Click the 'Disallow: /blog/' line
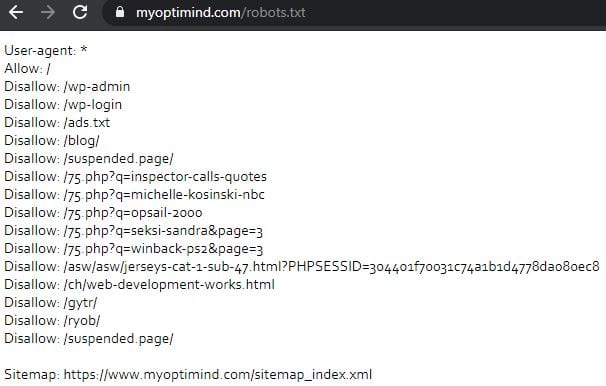The width and height of the screenshot is (606, 386). 52,141
